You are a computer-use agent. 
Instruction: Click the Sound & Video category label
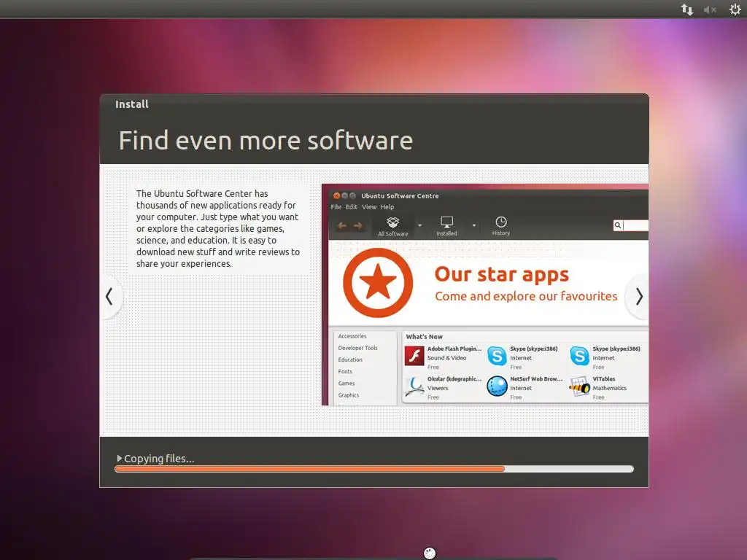coord(446,358)
